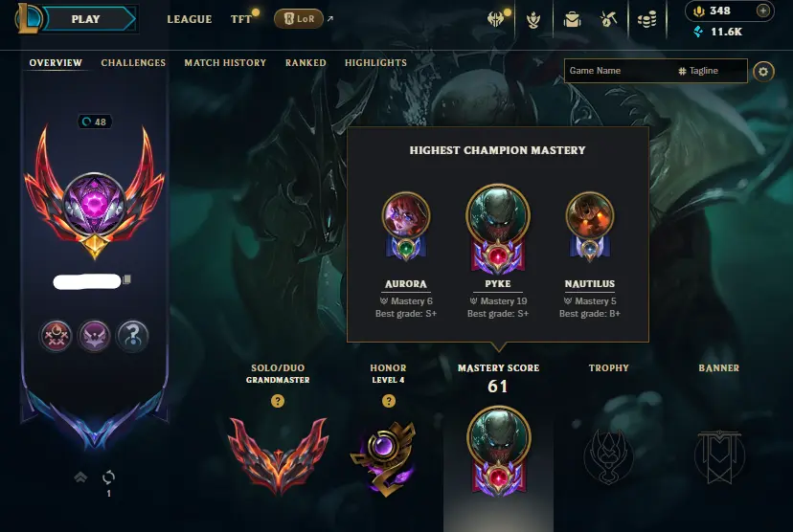Open the Loot backpack icon

[x=572, y=20]
